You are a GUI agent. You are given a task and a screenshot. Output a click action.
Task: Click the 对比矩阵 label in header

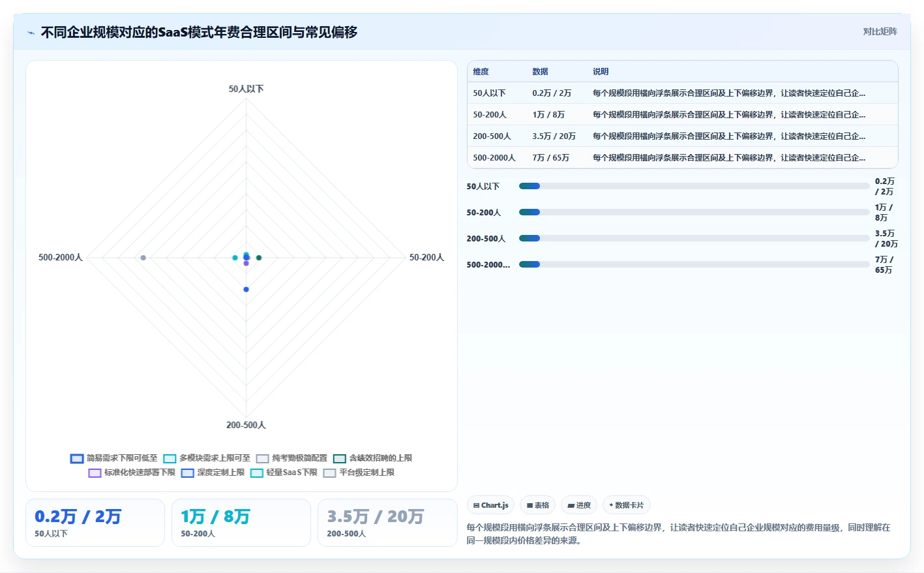point(880,31)
